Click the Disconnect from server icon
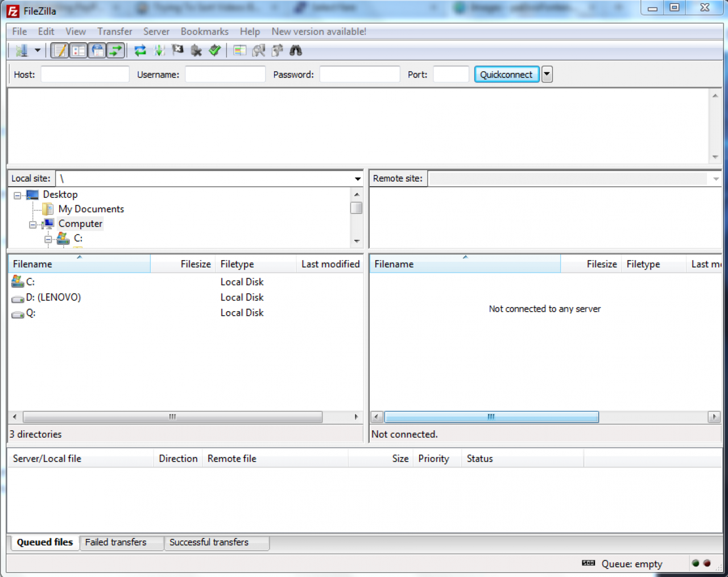Viewport: 728px width, 577px height. (196, 51)
